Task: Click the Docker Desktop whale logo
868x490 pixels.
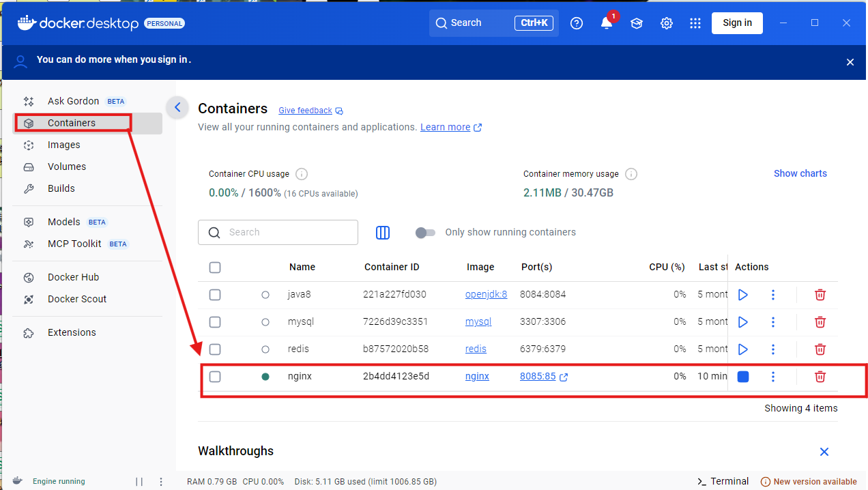Action: coord(27,23)
